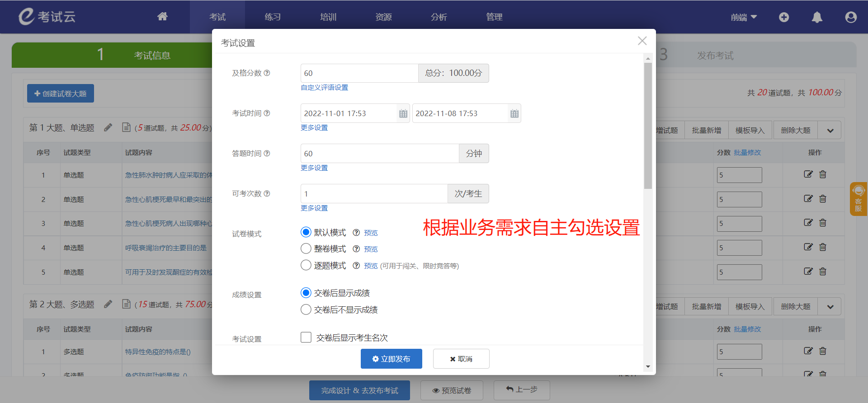Open the 考试 nav tab
Screen dimensions: 868x403
coord(217,17)
